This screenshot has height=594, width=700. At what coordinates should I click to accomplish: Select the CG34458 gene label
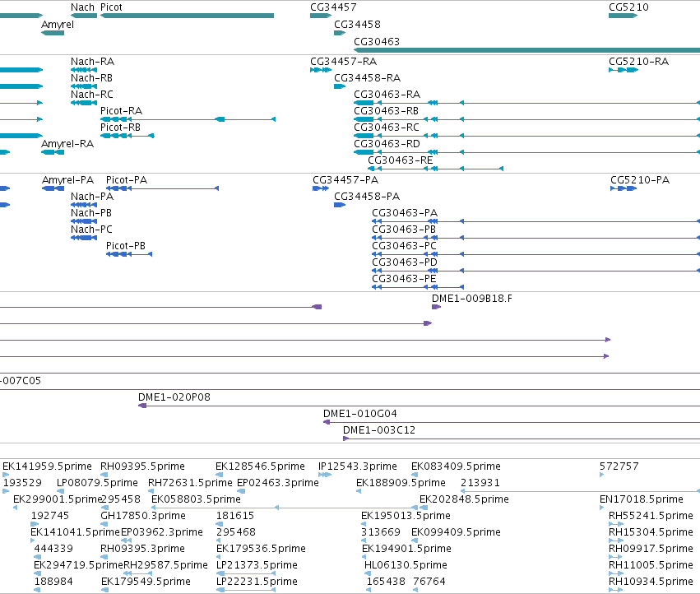[357, 25]
